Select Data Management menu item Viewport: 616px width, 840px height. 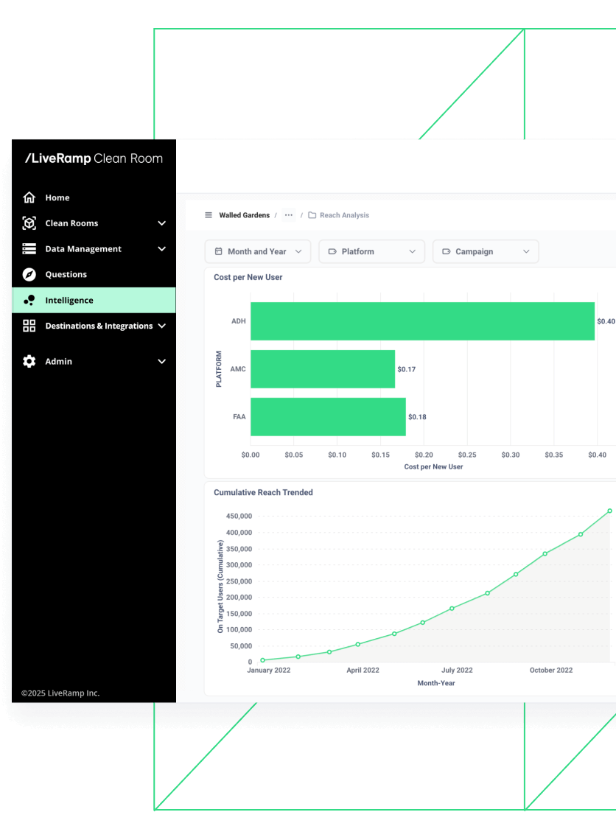point(94,249)
